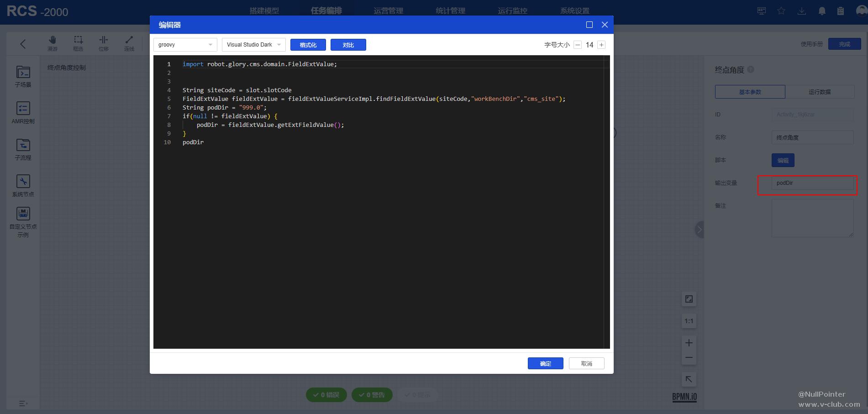Click the notification bell icon

[822, 11]
